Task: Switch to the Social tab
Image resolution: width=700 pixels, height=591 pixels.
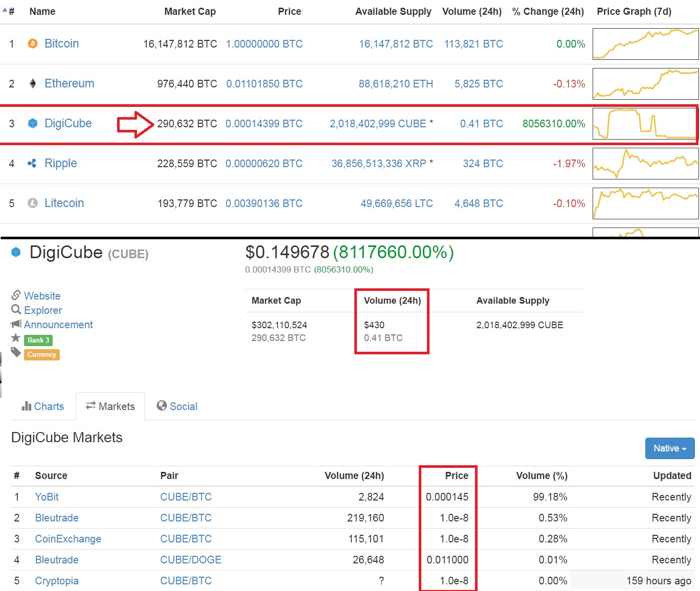Action: [177, 406]
